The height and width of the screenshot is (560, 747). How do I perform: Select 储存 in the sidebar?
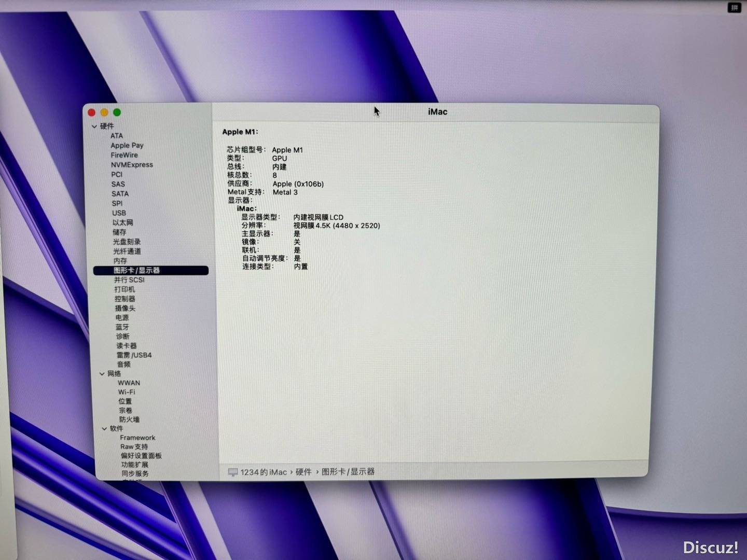coord(120,232)
